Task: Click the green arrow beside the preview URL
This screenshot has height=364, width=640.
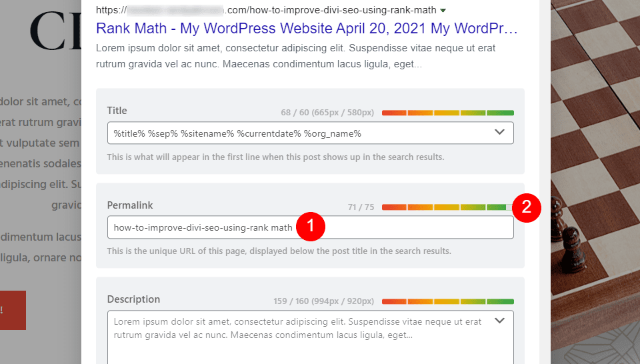Action: coord(443,11)
